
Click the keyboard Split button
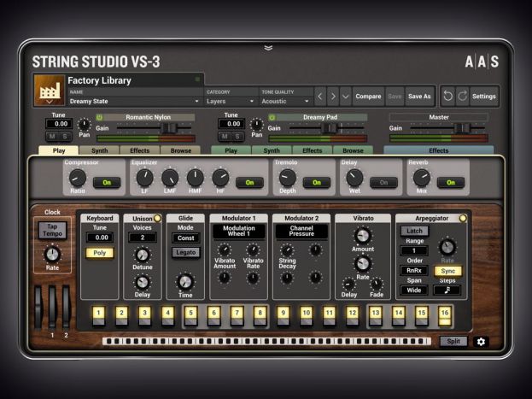(453, 341)
